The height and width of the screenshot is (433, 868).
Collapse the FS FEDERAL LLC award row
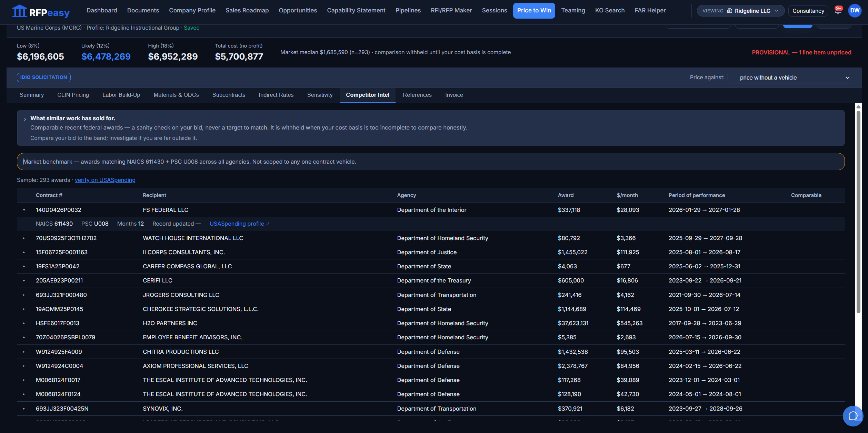[x=24, y=210]
